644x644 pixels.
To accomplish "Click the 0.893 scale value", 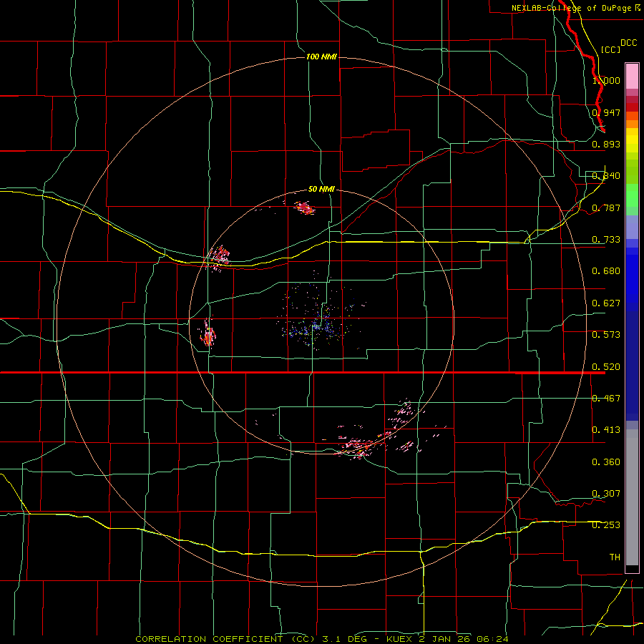I will pos(606,144).
